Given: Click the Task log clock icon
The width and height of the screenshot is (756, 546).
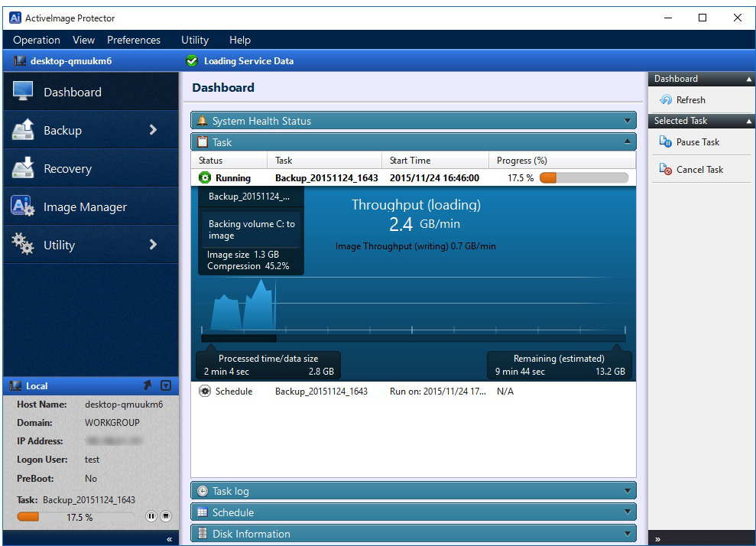Looking at the screenshot, I should [x=203, y=491].
